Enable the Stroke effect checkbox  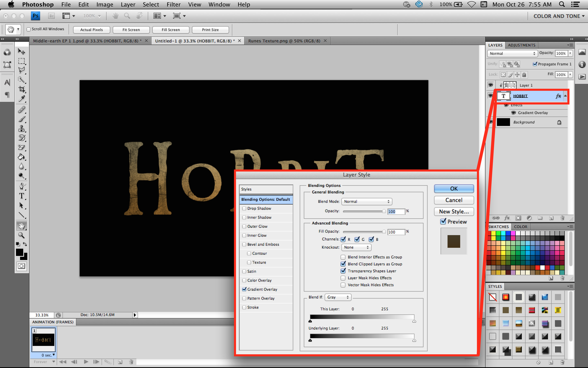point(244,307)
